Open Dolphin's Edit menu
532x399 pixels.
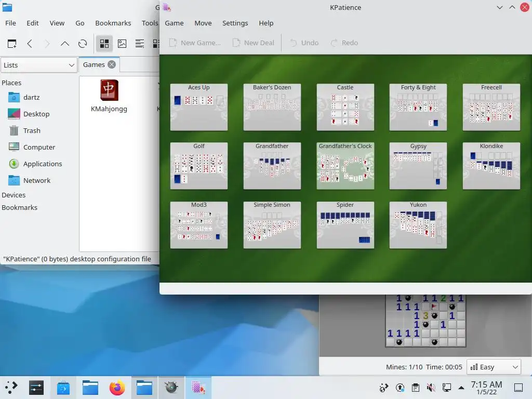[33, 23]
